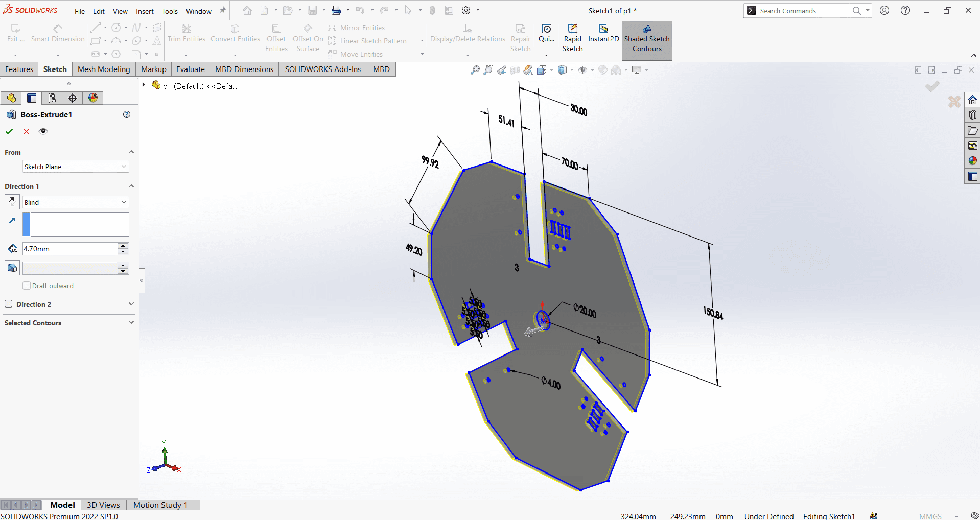Open the DimXpertManager crosshair tab
Viewport: 980px width, 520px height.
point(73,98)
